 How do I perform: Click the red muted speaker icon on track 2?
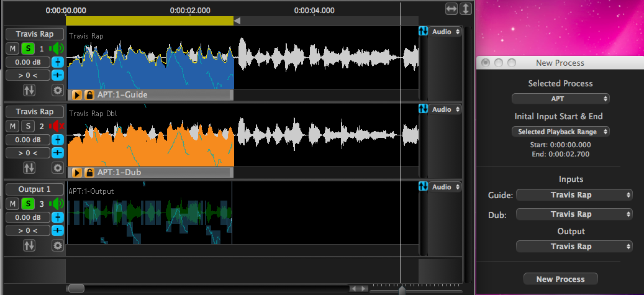[x=57, y=126]
